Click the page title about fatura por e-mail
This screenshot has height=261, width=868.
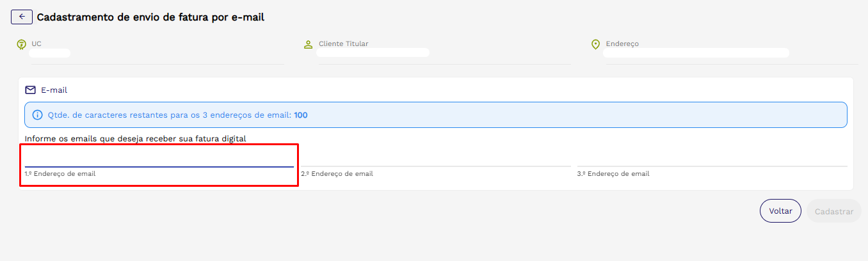click(150, 17)
